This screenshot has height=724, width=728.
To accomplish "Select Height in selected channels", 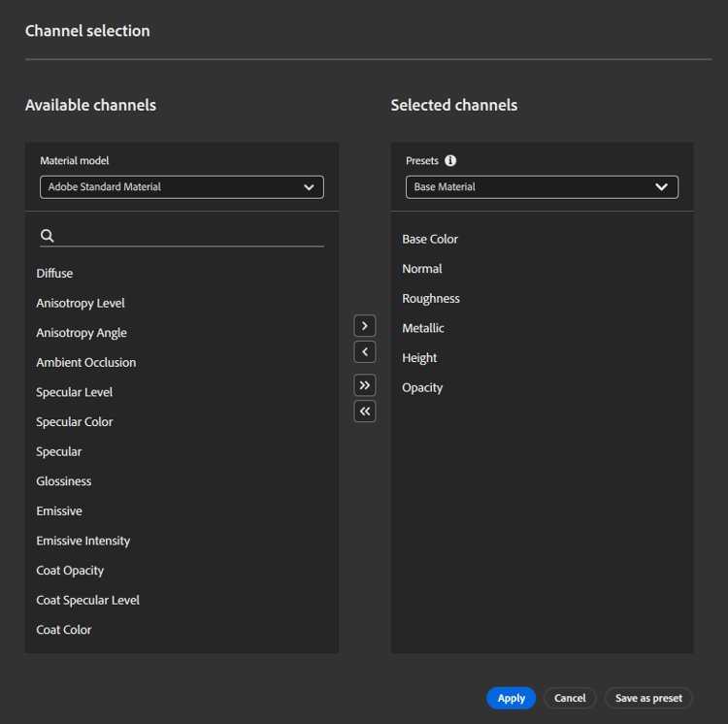I will 419,358.
